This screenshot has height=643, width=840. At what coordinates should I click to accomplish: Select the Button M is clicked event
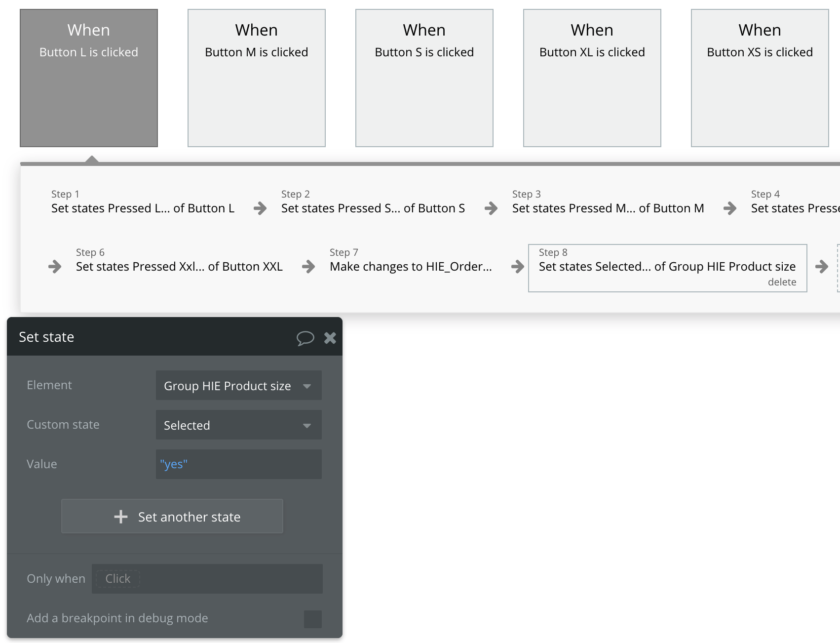pyautogui.click(x=256, y=78)
